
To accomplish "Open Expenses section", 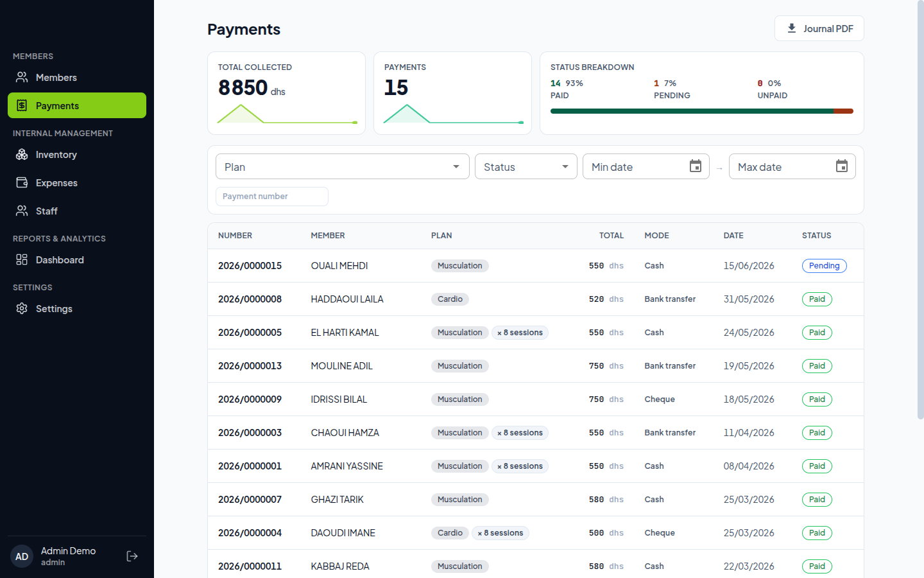I will coord(77,182).
